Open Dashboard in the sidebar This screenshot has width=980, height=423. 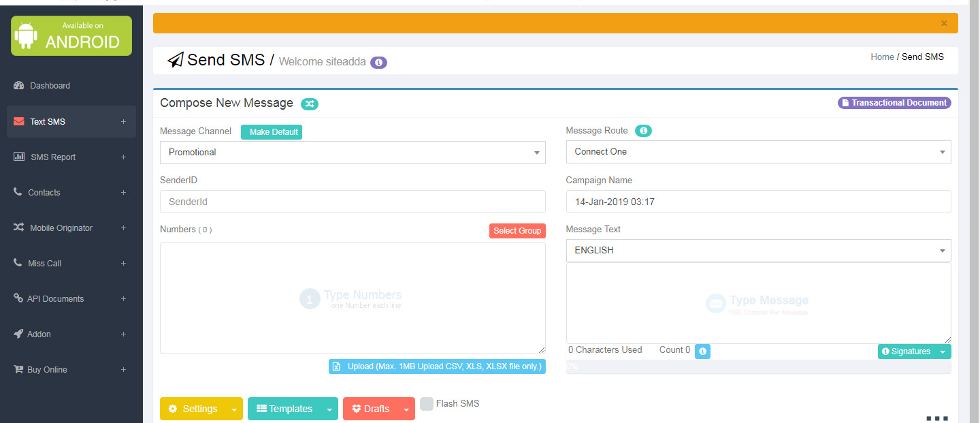[x=50, y=86]
